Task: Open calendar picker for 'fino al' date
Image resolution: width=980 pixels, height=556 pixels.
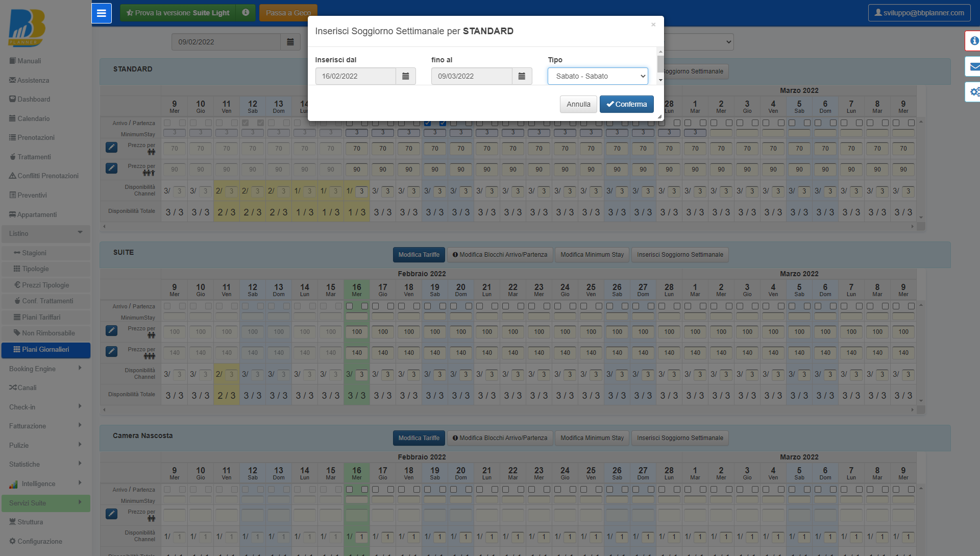Action: [522, 76]
